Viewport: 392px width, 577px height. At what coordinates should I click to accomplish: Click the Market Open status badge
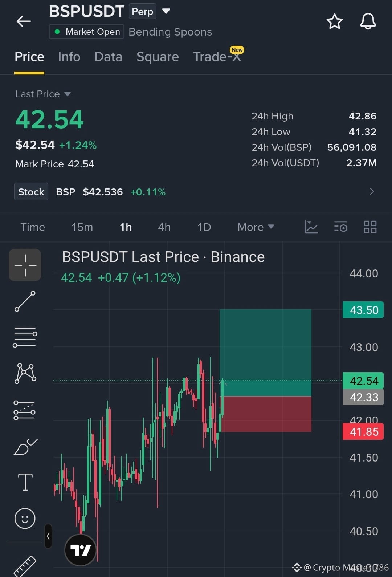(87, 32)
